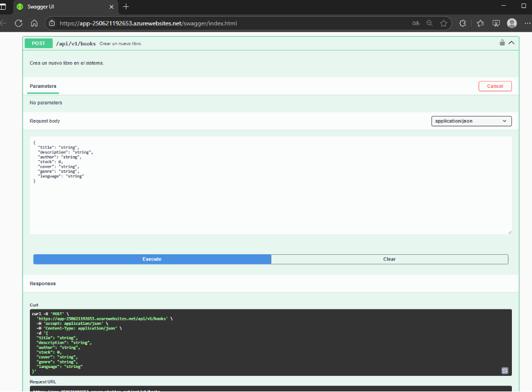
Task: Click the /api/v1/books endpoint path
Action: (76, 44)
